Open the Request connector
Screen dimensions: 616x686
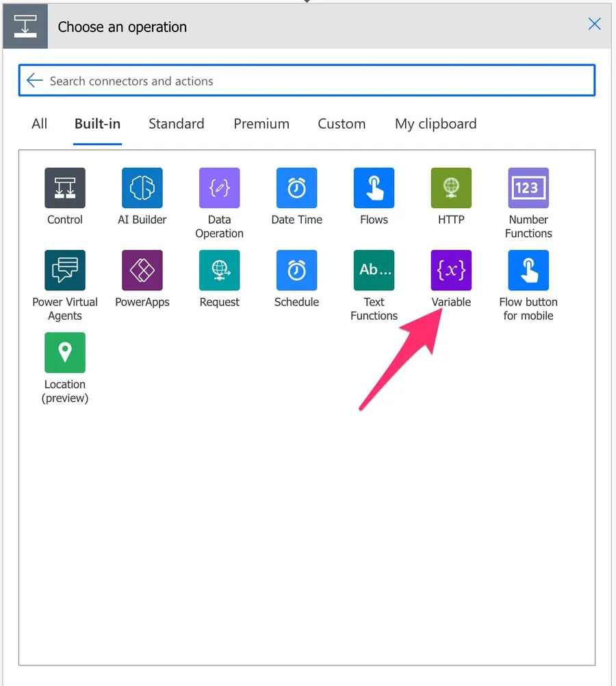tap(220, 270)
